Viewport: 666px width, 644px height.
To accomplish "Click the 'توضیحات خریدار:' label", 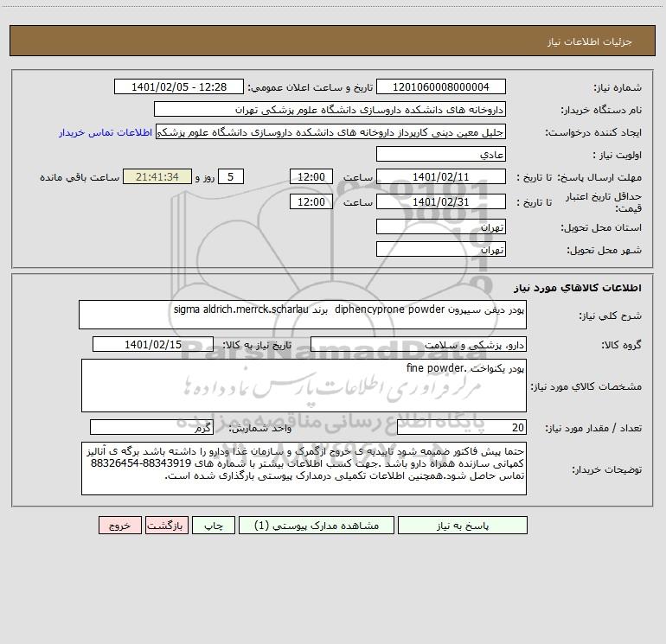I will 607,469.
